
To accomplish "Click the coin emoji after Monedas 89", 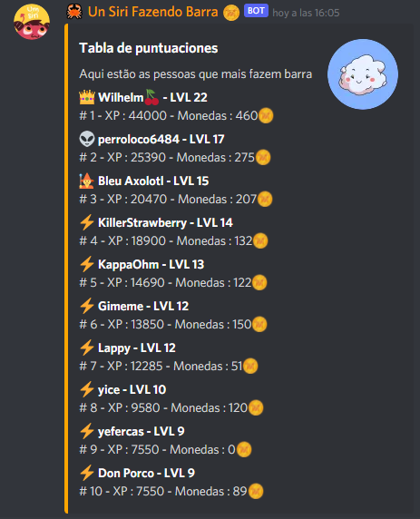I will pyautogui.click(x=256, y=491).
